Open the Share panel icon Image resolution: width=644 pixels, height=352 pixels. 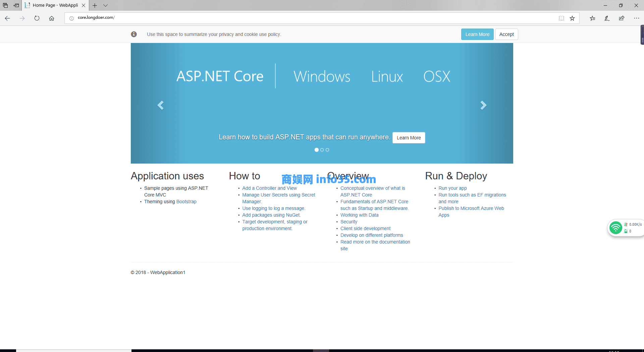(x=622, y=18)
